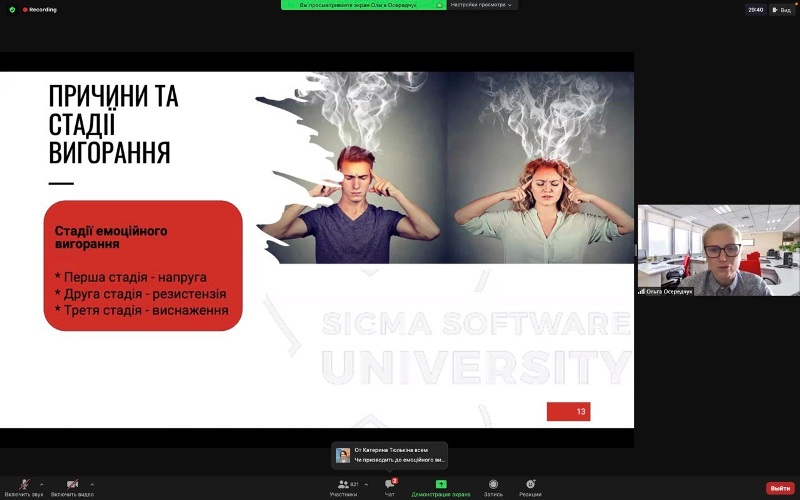Select Ольга Осередчук's video thumbnail
The height and width of the screenshot is (500, 800).
718,250
